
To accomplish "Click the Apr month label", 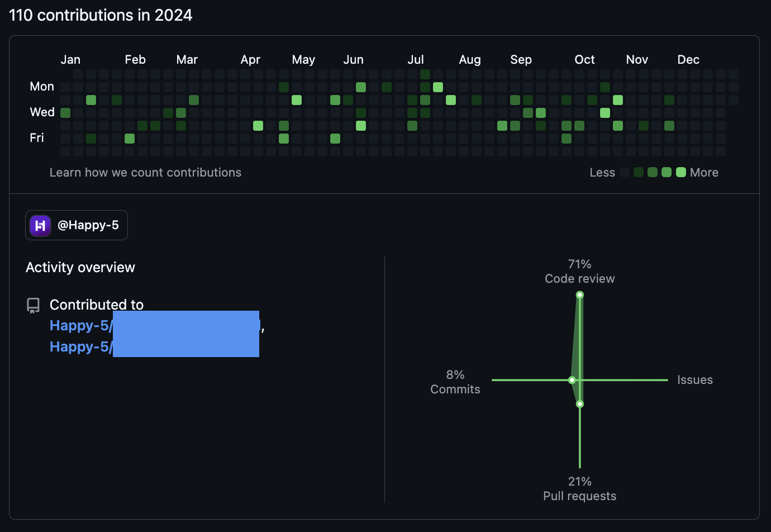I will pos(250,59).
